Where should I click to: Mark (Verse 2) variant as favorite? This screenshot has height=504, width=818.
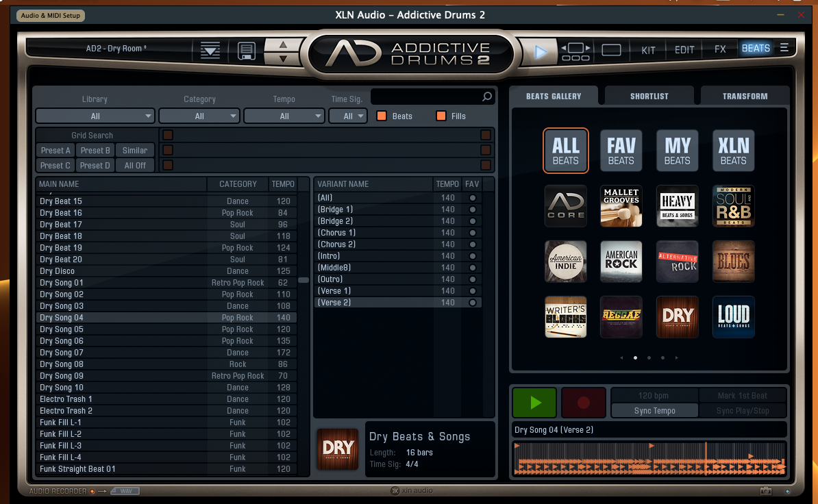click(472, 302)
